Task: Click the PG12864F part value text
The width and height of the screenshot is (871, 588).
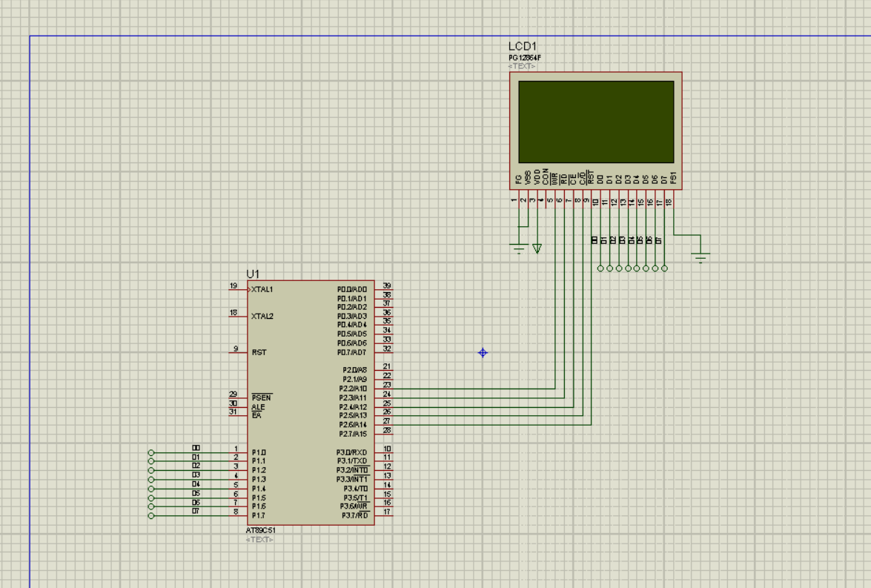Action: (x=525, y=58)
